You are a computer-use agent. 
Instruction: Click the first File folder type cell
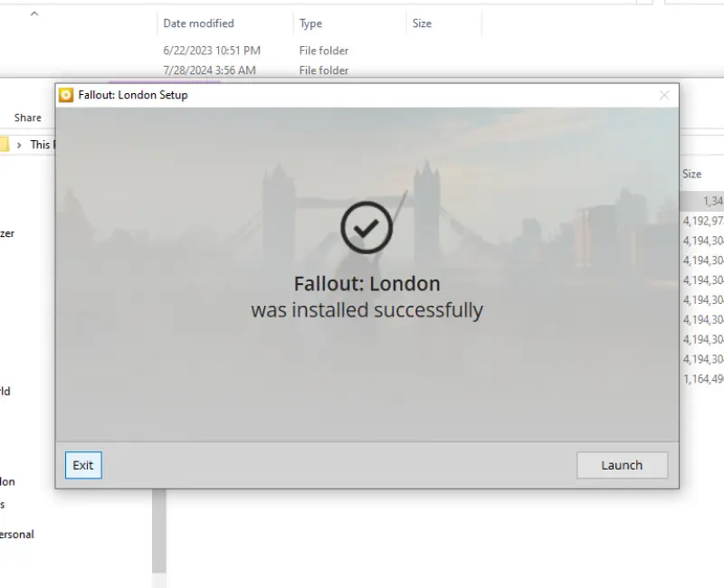[324, 51]
